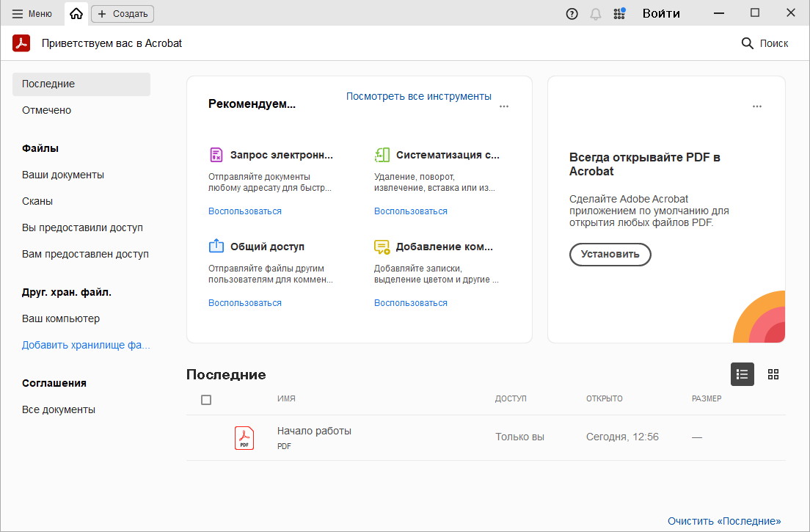Minimize the Acrobat window
810x532 pixels.
click(719, 13)
